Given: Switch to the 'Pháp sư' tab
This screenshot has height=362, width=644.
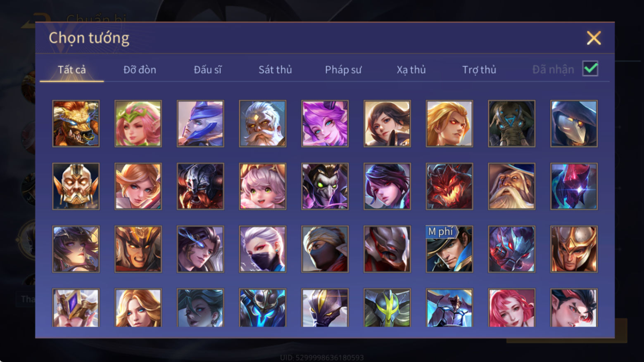Looking at the screenshot, I should pos(343,70).
